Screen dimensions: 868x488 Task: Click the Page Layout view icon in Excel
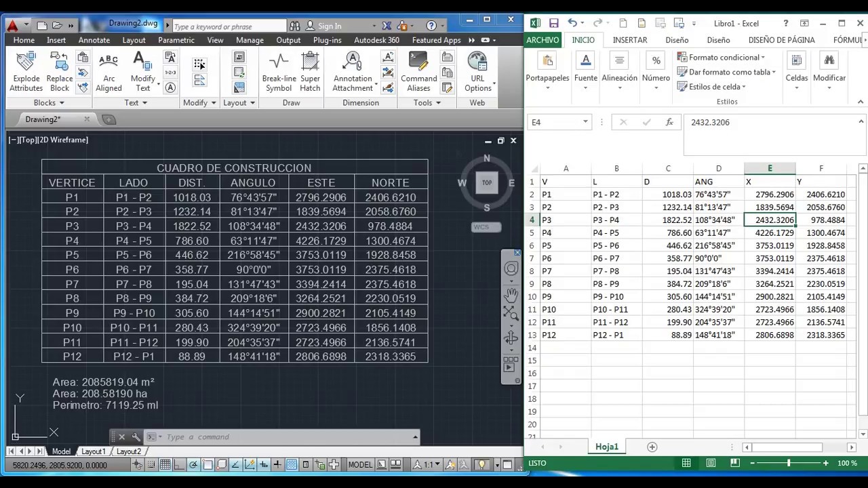coord(711,463)
